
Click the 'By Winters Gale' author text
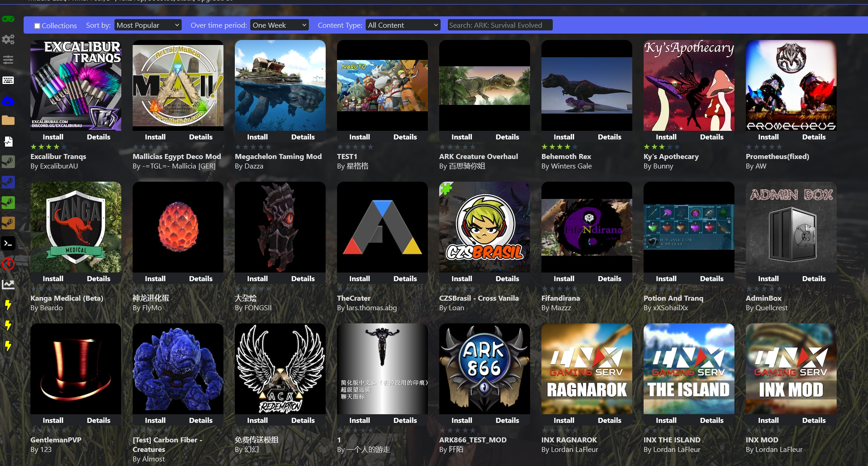pyautogui.click(x=566, y=166)
